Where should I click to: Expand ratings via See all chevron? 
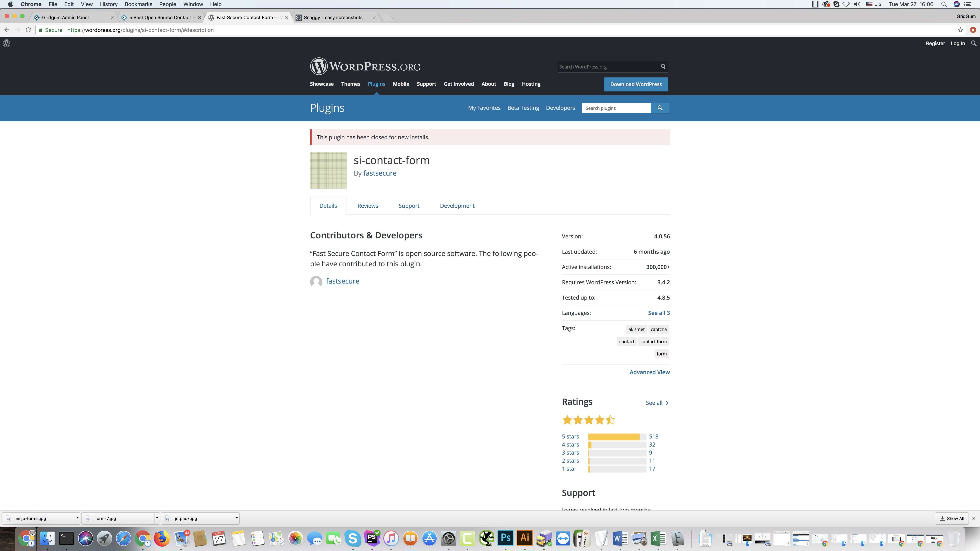pos(667,403)
